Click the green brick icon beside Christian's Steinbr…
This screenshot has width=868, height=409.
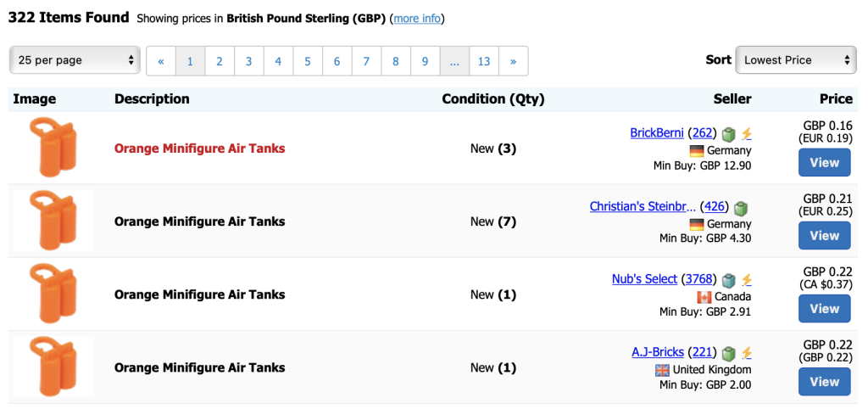[x=741, y=208]
